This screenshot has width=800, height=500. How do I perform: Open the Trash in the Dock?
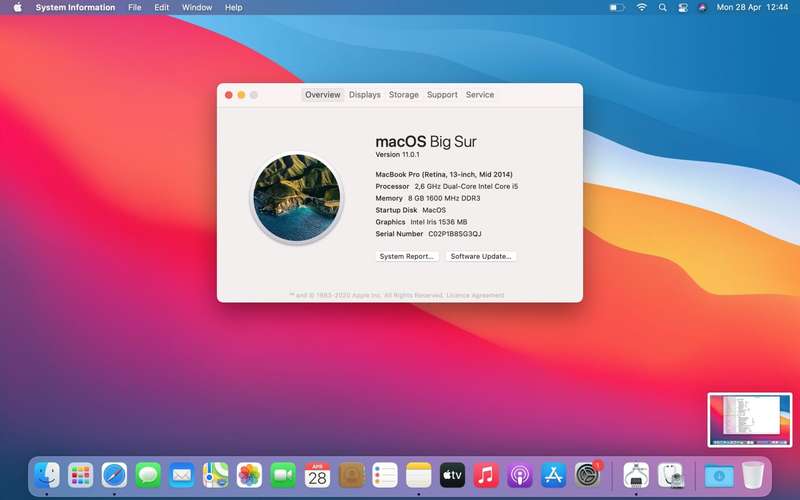pos(753,476)
